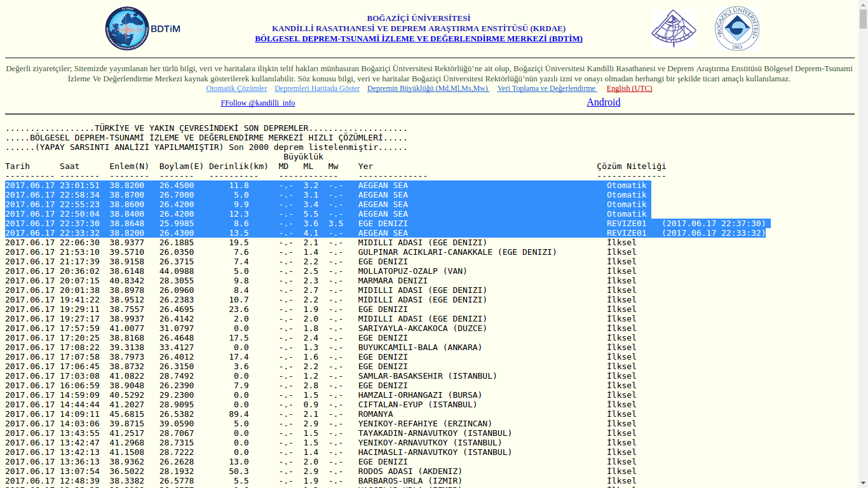Open the Otomatik Çözümler link
The height and width of the screenshot is (488, 868).
(236, 88)
